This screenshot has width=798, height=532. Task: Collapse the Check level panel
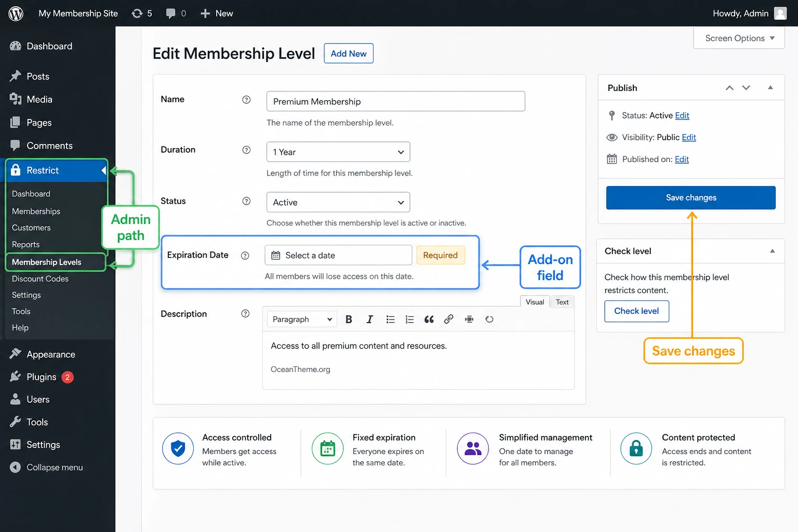click(x=773, y=251)
